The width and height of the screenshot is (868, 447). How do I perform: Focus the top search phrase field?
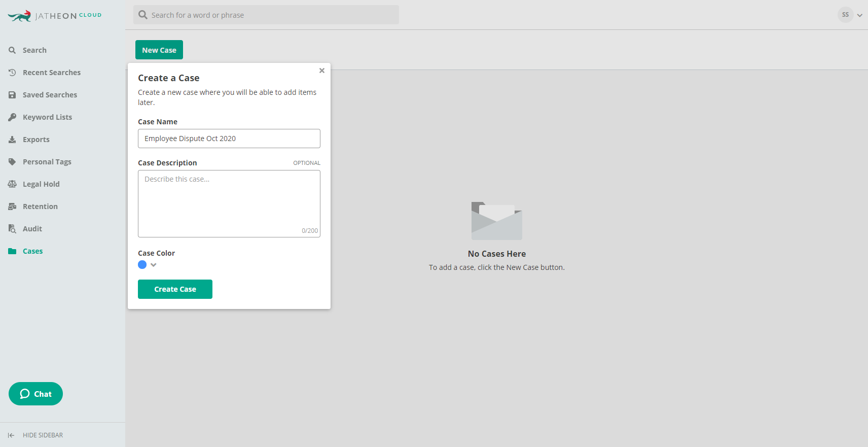[x=266, y=15]
